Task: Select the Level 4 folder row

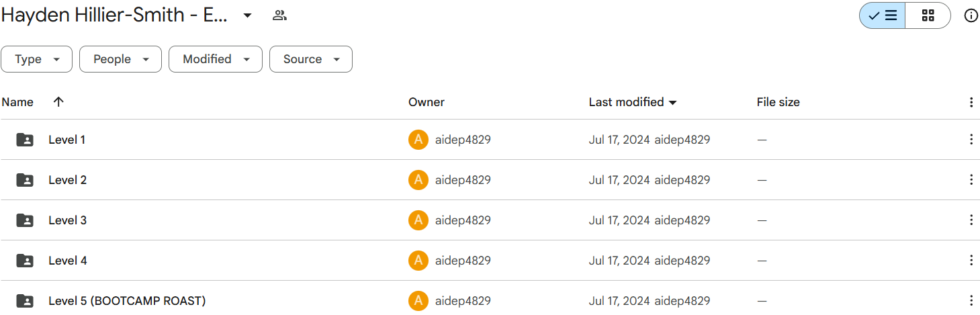Action: click(x=235, y=261)
